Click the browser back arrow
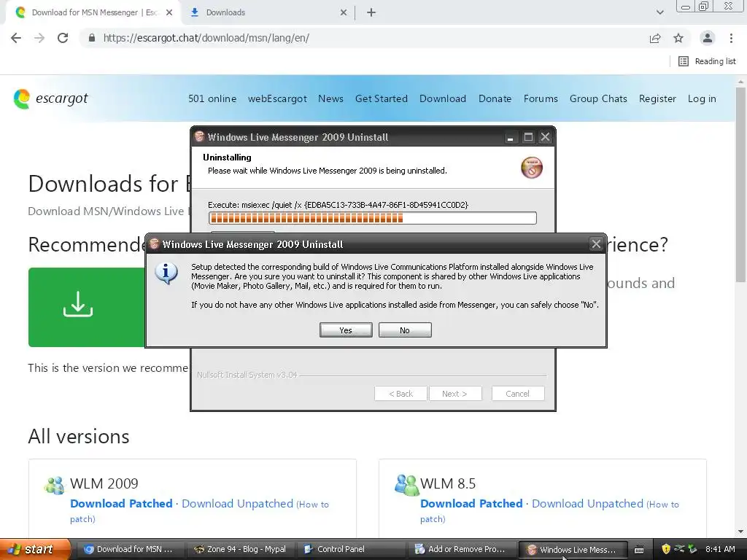 tap(16, 38)
